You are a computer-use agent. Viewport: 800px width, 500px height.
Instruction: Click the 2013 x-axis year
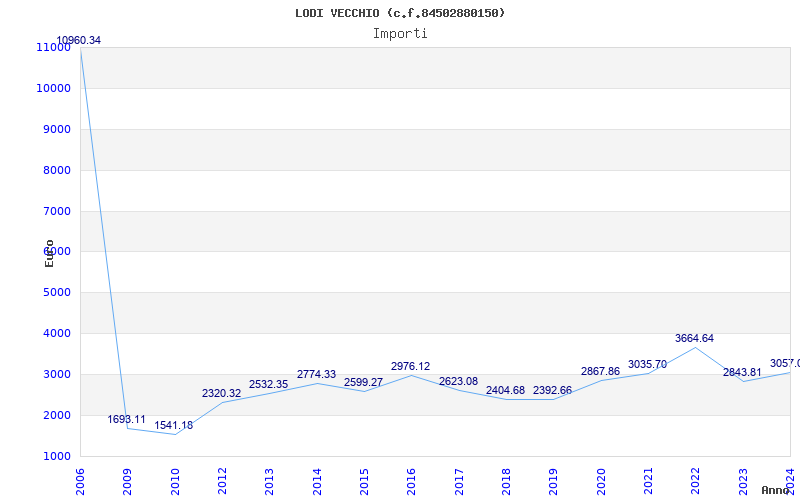point(269,482)
